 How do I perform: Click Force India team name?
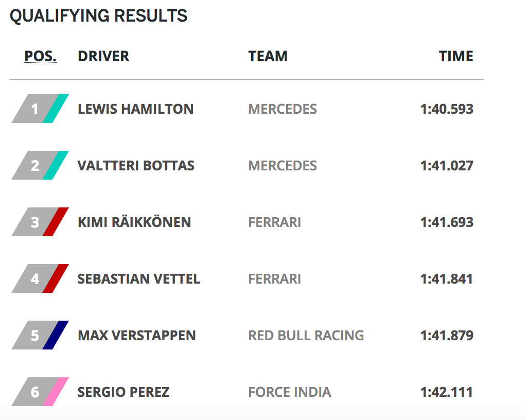(289, 392)
